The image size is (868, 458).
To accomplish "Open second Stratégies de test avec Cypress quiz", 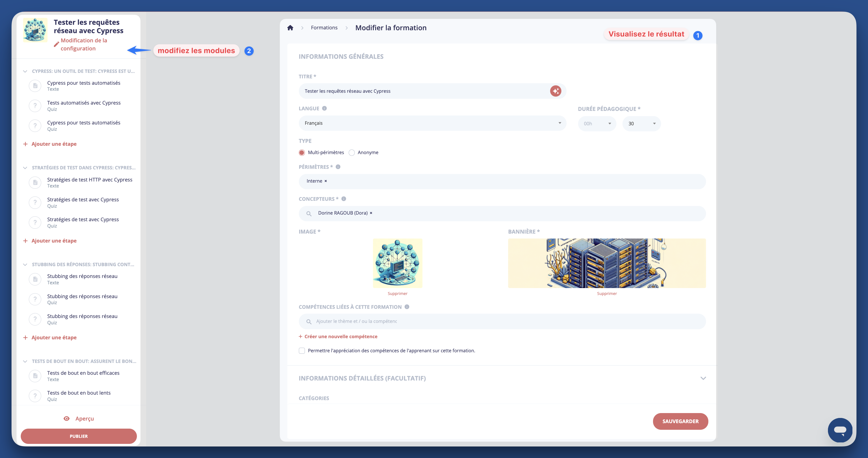I will pyautogui.click(x=82, y=222).
